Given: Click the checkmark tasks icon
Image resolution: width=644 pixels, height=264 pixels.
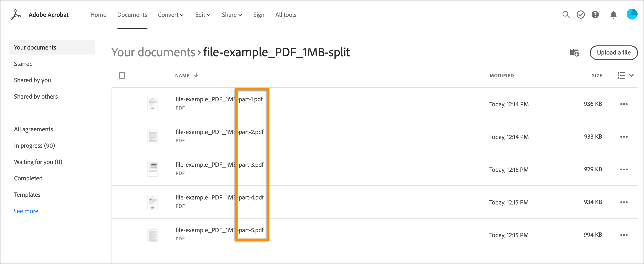Looking at the screenshot, I should pyautogui.click(x=581, y=15).
